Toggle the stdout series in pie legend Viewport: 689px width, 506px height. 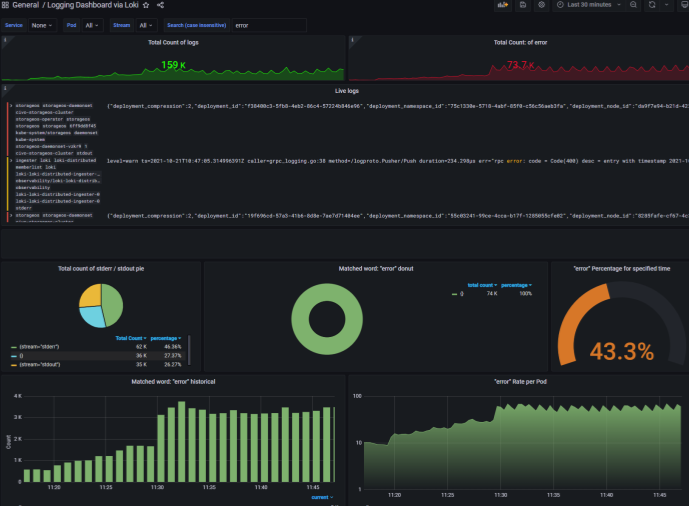[38, 364]
